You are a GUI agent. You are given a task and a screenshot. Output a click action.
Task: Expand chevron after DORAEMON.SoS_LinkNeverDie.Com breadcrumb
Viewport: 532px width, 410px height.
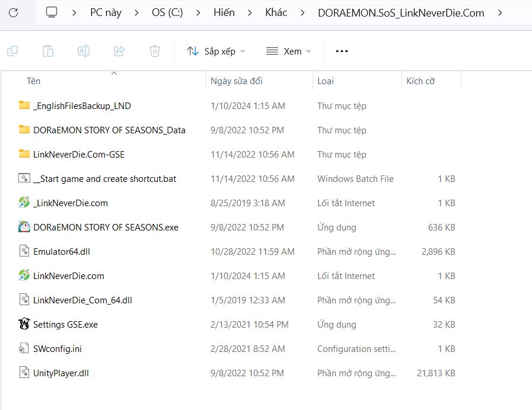coord(501,12)
